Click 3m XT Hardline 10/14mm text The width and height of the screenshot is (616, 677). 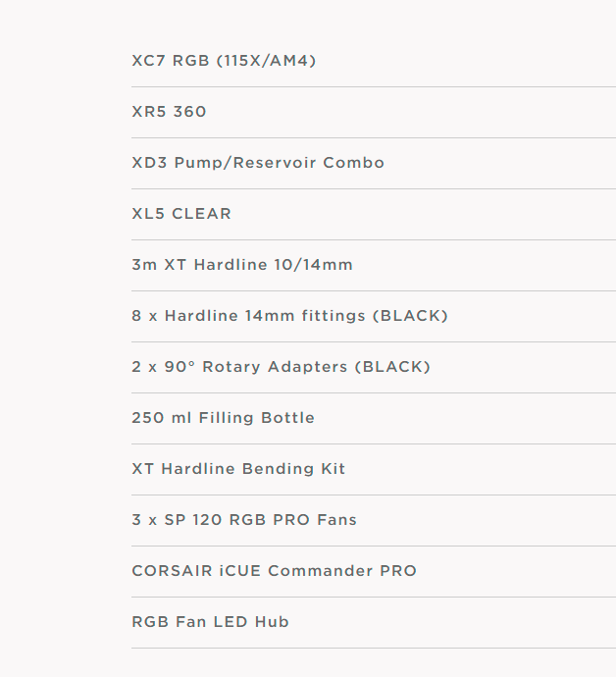(242, 265)
